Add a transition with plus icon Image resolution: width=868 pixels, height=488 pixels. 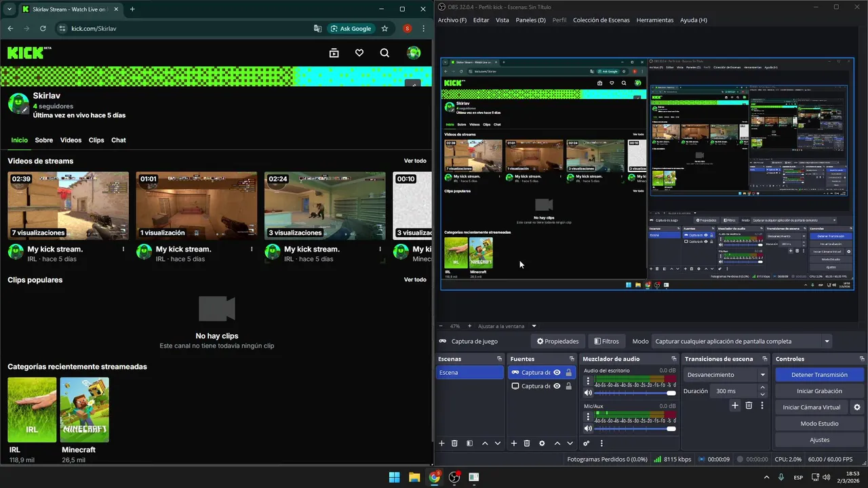735,405
